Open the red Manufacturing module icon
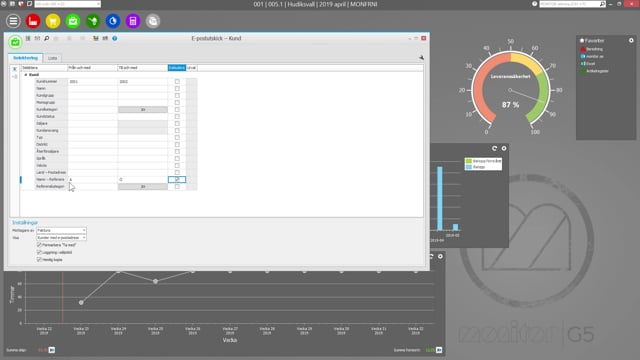 coord(33,21)
